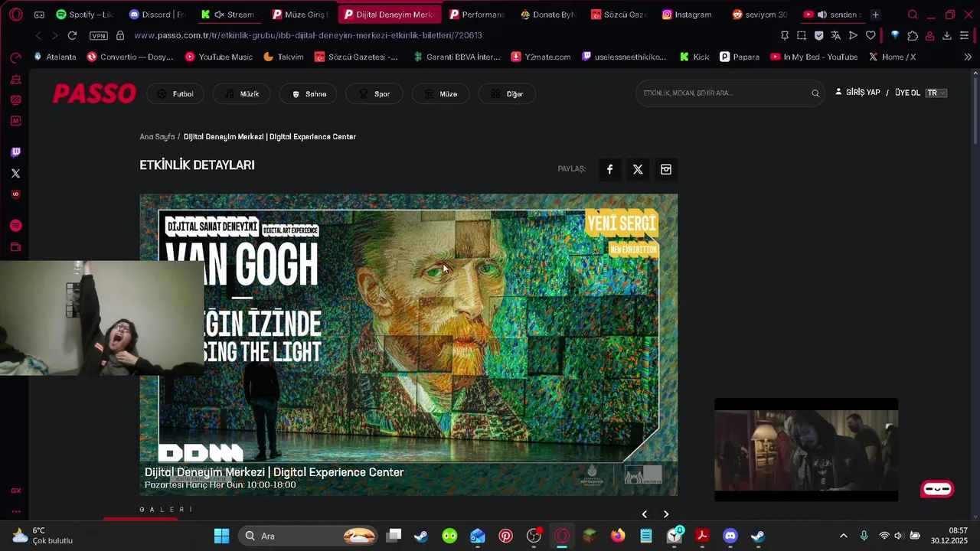980x551 pixels.
Task: Share the event by email
Action: (666, 169)
